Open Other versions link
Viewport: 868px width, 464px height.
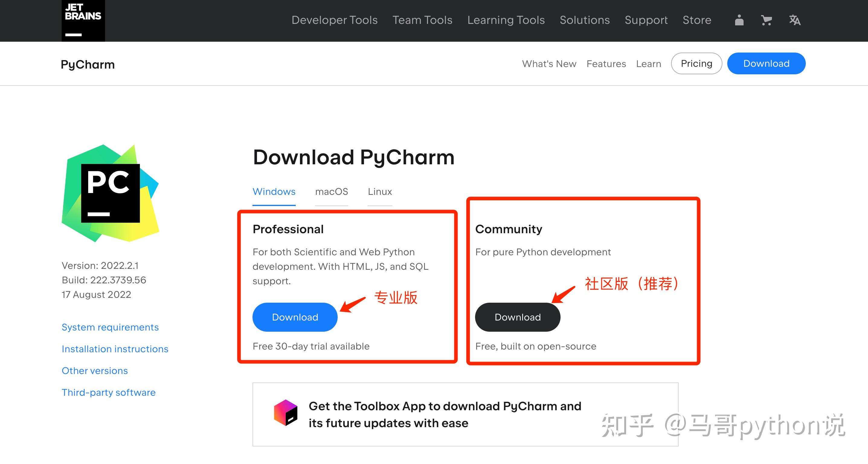[x=95, y=371]
